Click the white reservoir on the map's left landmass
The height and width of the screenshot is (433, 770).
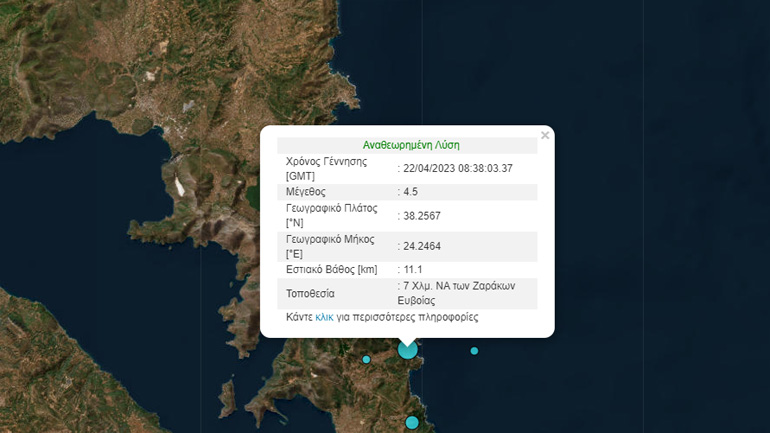click(179, 185)
